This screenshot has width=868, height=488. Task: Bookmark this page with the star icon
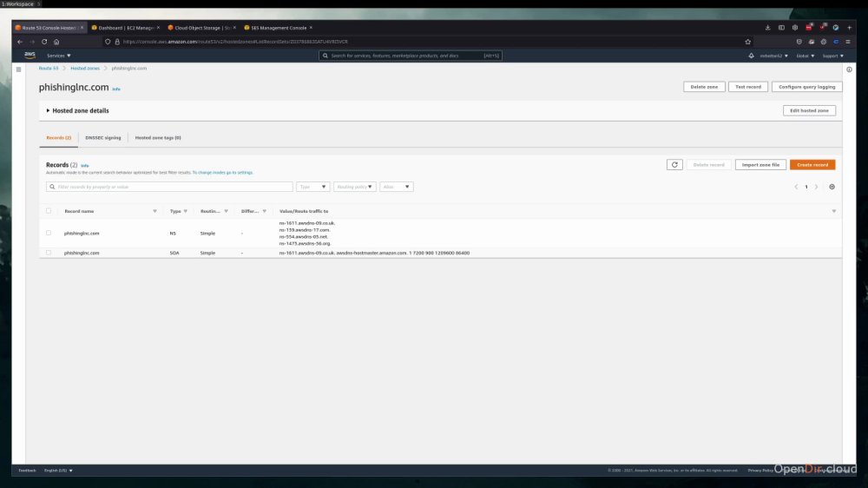click(x=748, y=42)
